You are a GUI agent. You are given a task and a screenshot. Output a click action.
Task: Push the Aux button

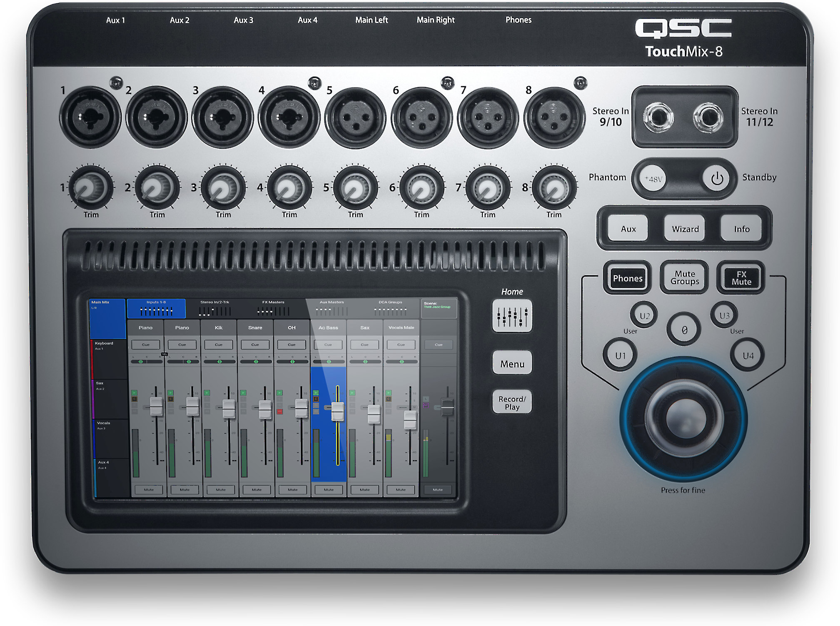point(628,229)
